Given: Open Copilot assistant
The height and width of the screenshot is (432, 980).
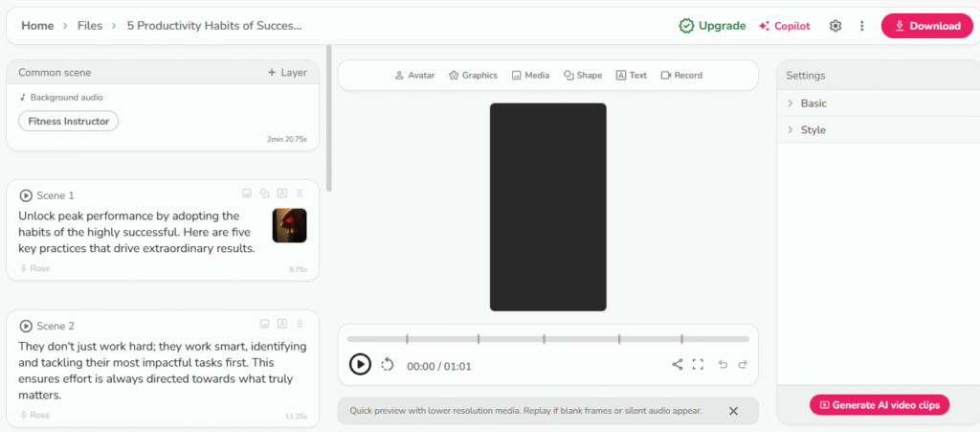Looking at the screenshot, I should point(785,26).
